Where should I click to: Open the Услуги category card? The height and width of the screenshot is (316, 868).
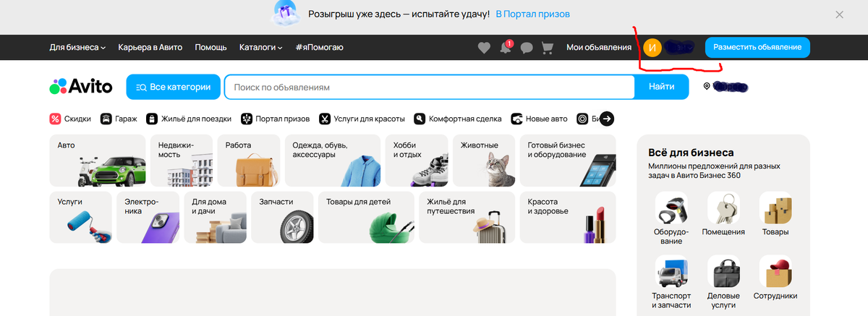pyautogui.click(x=80, y=217)
